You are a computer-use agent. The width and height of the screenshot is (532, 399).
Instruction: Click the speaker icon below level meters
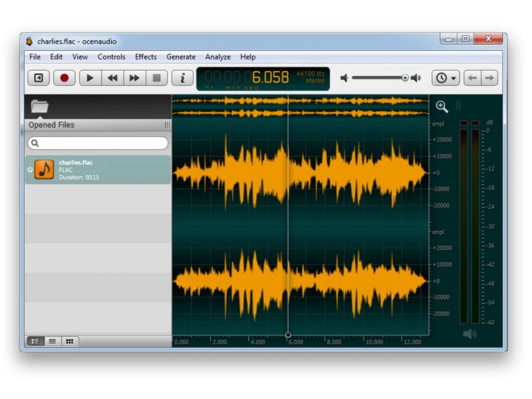[469, 333]
